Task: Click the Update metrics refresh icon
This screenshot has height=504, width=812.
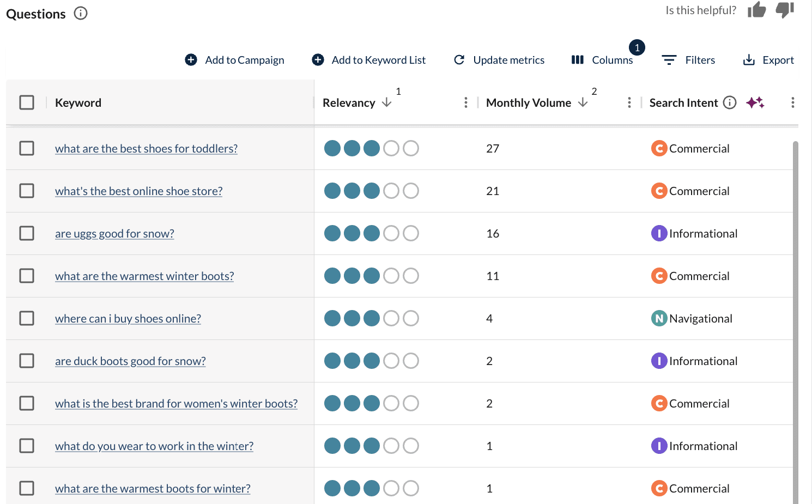Action: coord(459,60)
